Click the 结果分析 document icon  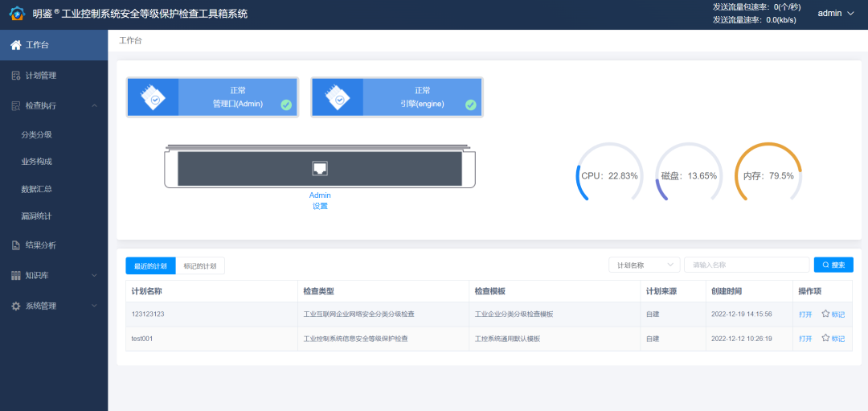16,245
